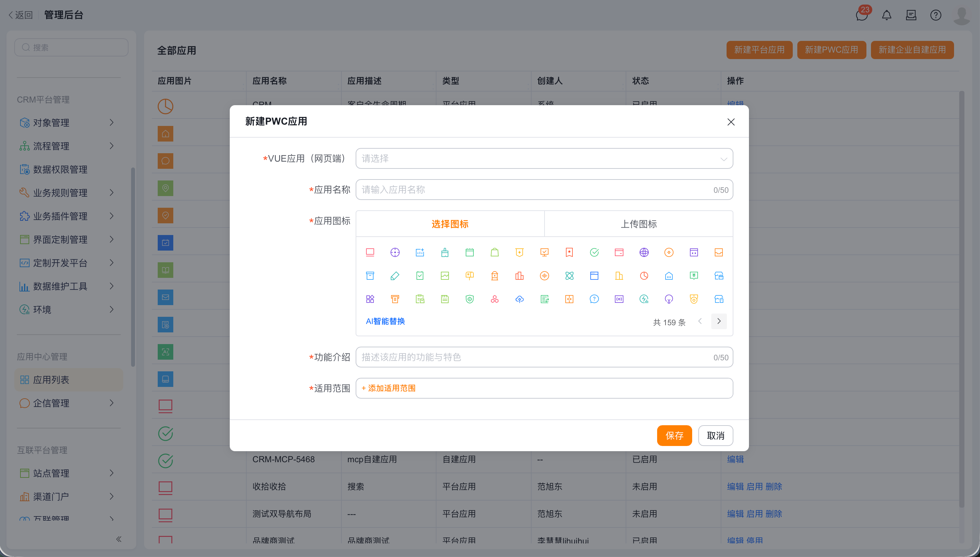Pick the purple lightbulb icon
980x557 pixels.
(x=669, y=299)
